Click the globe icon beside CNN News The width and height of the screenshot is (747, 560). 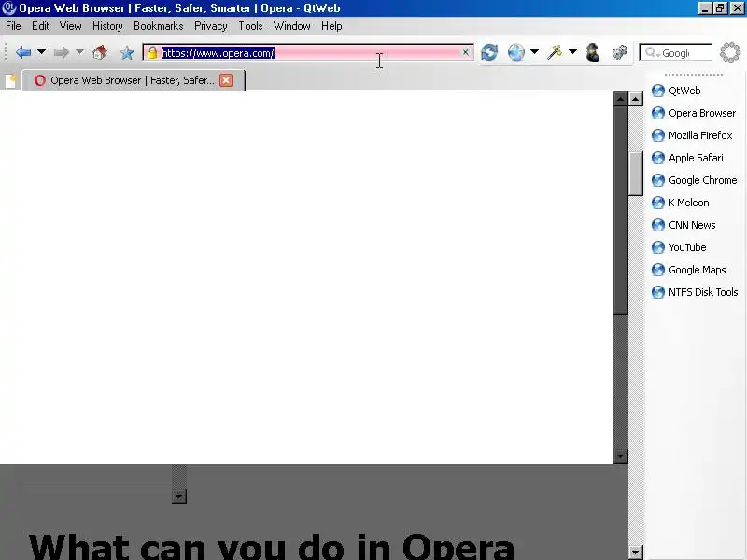pyautogui.click(x=658, y=225)
